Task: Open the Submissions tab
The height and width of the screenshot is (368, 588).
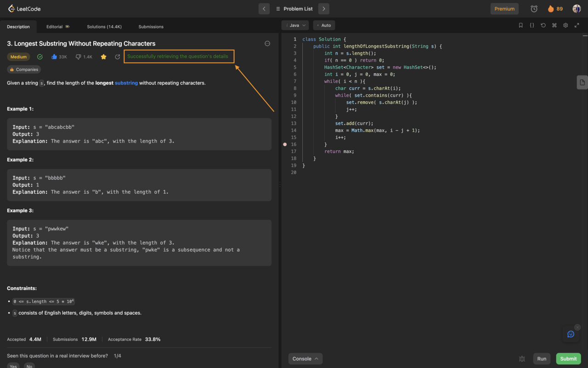Action: pyautogui.click(x=151, y=27)
